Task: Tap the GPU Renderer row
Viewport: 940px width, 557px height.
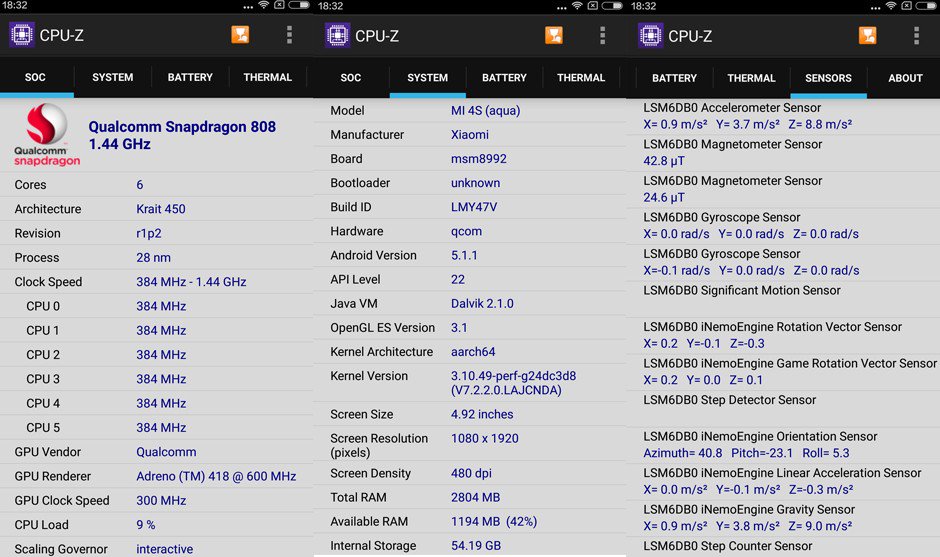Action: click(157, 476)
